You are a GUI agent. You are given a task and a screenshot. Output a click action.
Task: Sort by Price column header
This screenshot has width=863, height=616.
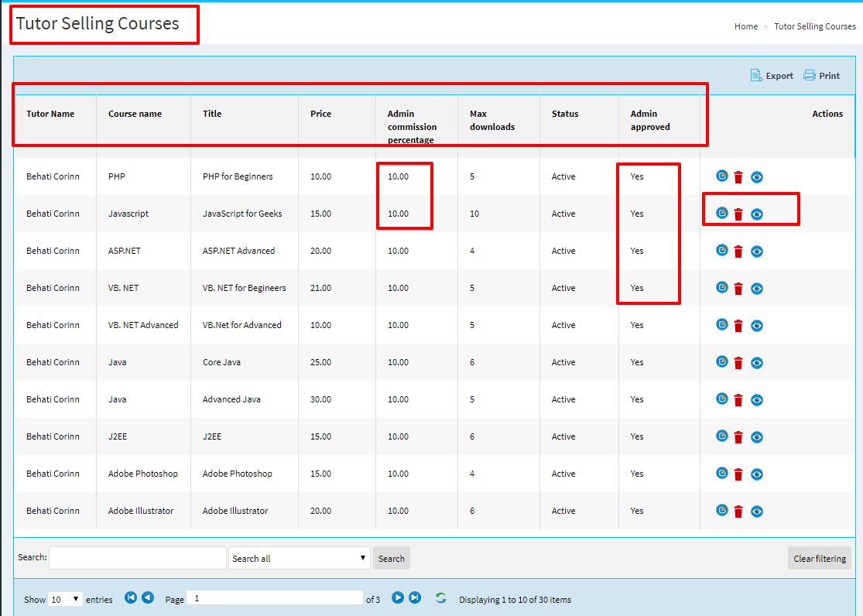(320, 114)
